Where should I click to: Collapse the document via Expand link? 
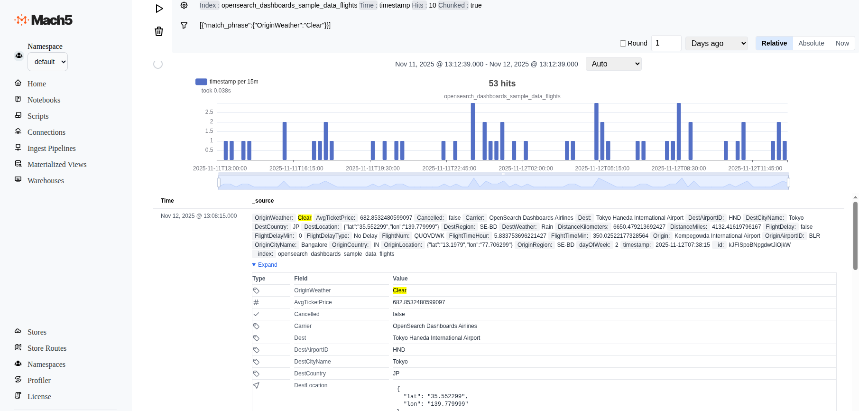pos(267,265)
